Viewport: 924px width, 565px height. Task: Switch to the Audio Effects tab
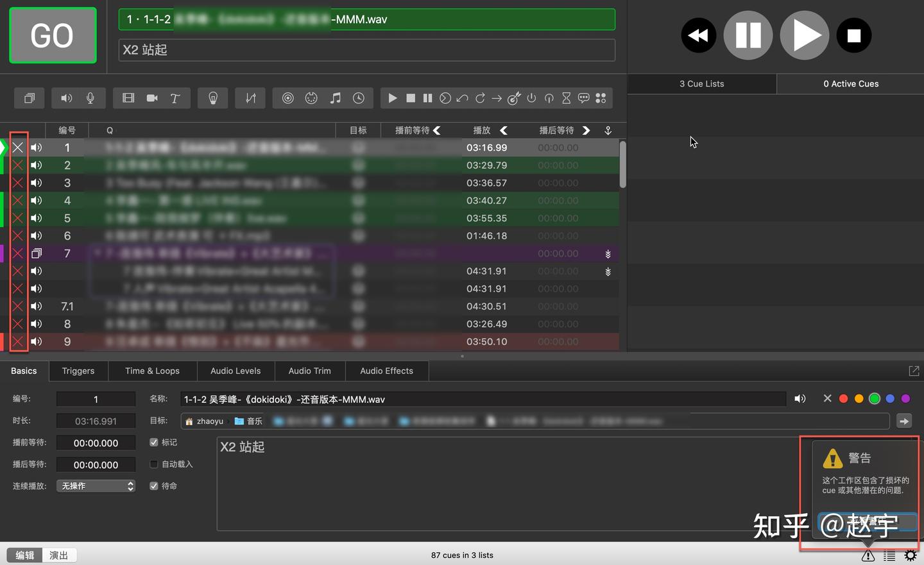tap(386, 371)
